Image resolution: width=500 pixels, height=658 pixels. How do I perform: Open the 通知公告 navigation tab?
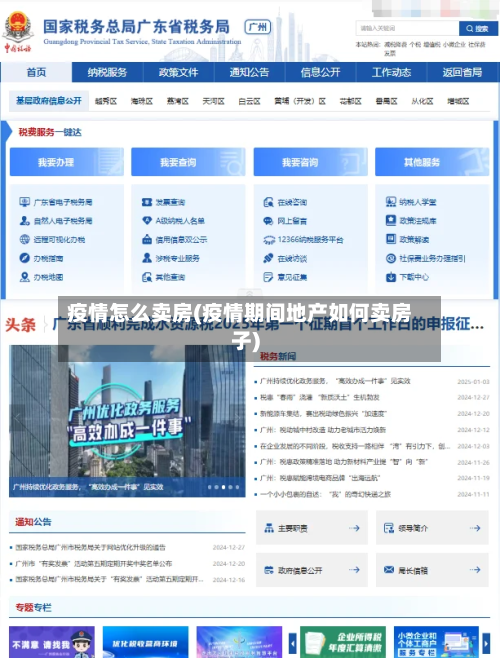[249, 72]
